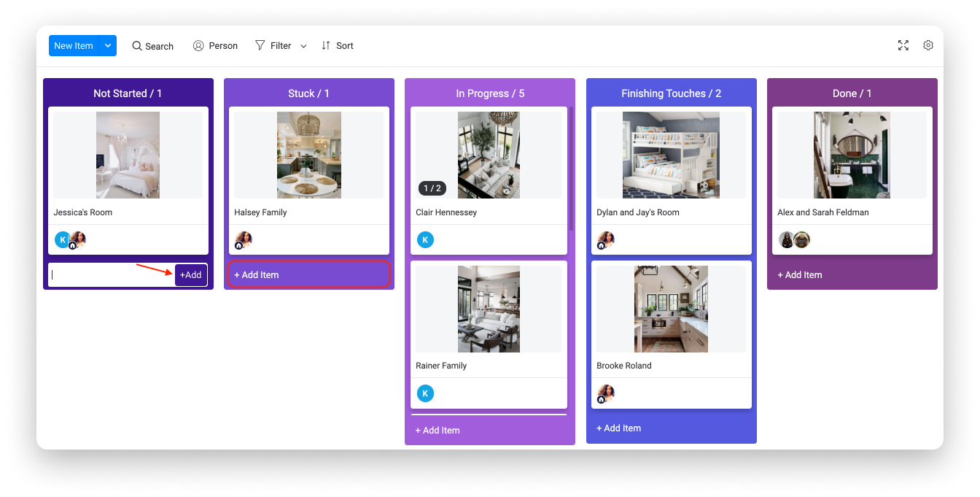Open the Dylan and Jay's Room photo

[x=671, y=155]
